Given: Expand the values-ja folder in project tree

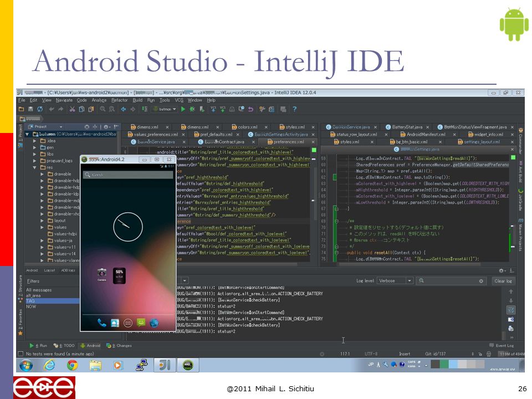Looking at the screenshot, I should click(42, 241).
